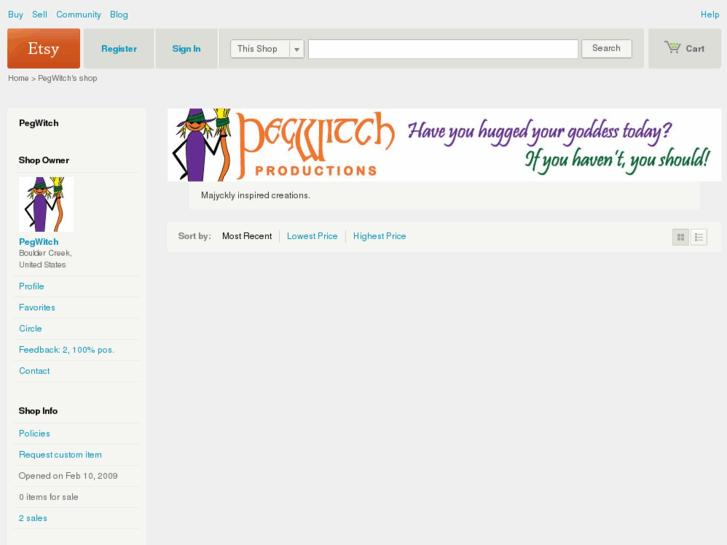
Task: Open the Help link
Action: 709,14
